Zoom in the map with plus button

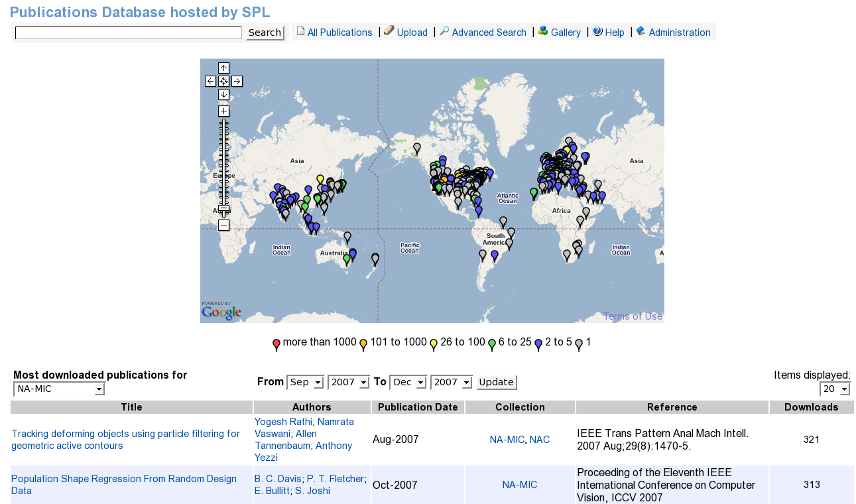pos(223,111)
